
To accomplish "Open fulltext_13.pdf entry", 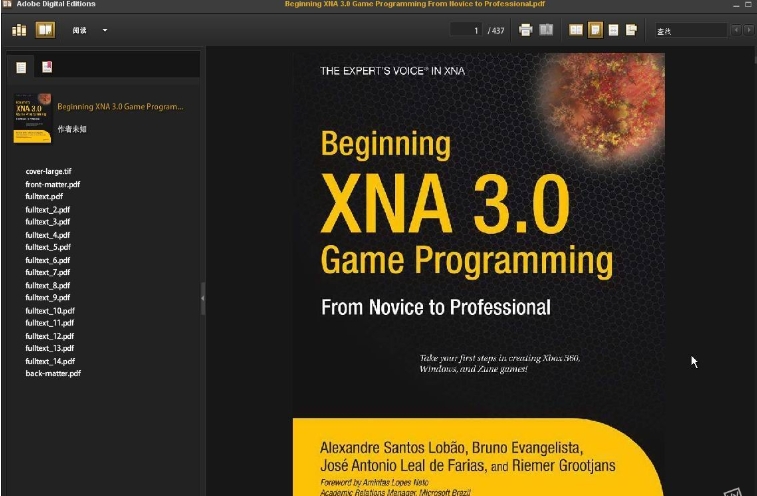I will (x=49, y=348).
